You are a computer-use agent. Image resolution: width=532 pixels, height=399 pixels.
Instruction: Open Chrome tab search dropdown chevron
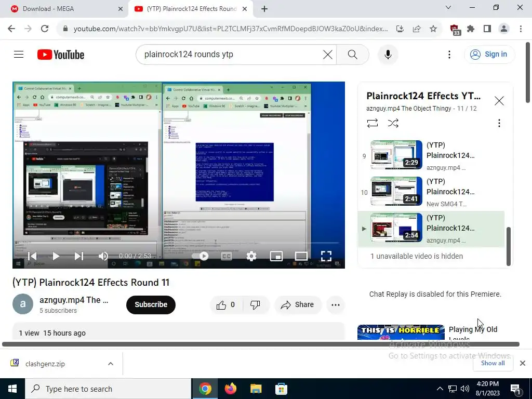448,7
